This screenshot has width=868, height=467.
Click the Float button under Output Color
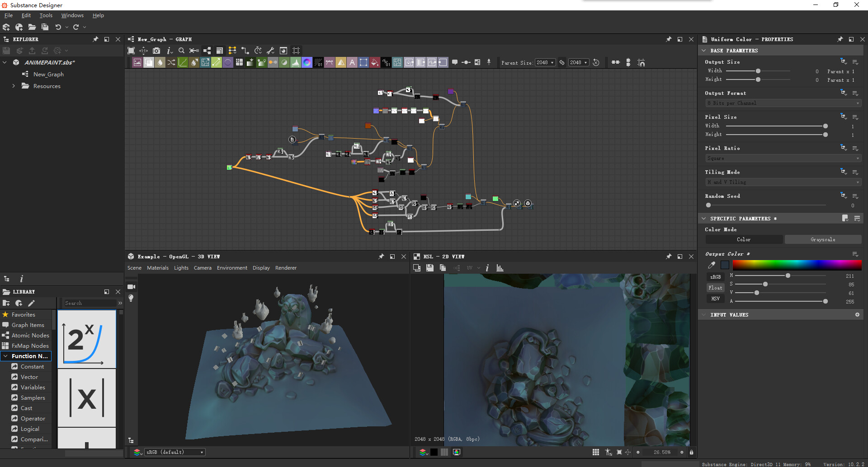[715, 287]
